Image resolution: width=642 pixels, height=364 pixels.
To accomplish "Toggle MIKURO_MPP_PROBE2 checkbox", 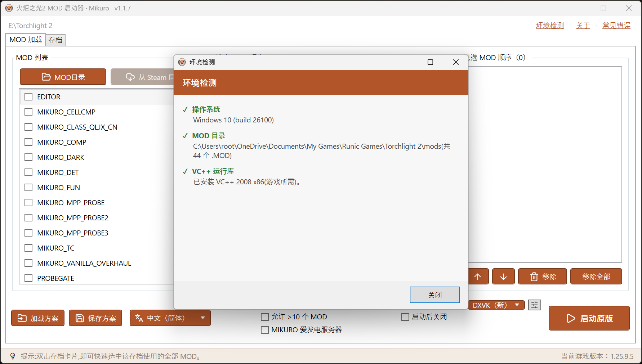I will click(28, 218).
